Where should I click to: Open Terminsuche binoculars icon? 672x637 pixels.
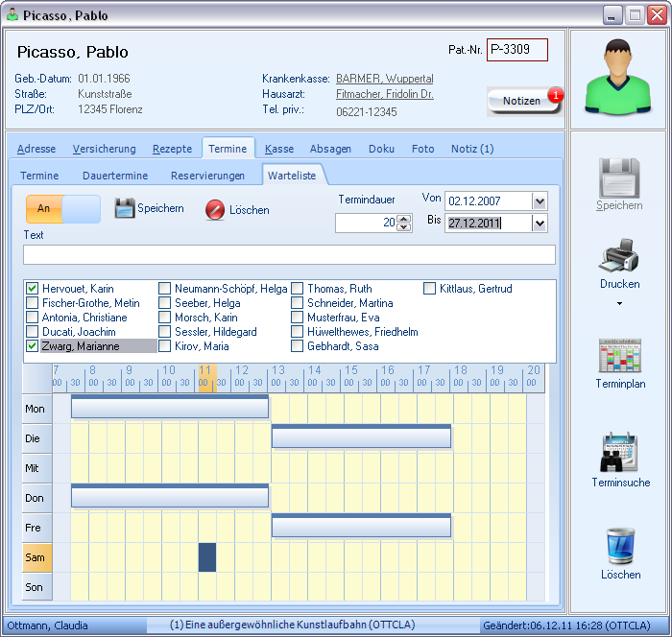point(619,452)
